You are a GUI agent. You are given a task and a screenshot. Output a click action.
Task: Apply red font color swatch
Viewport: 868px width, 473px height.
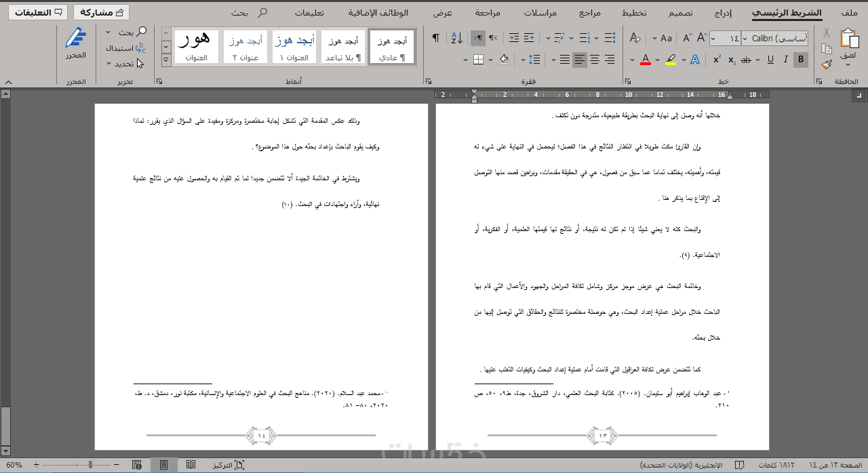[x=645, y=60]
